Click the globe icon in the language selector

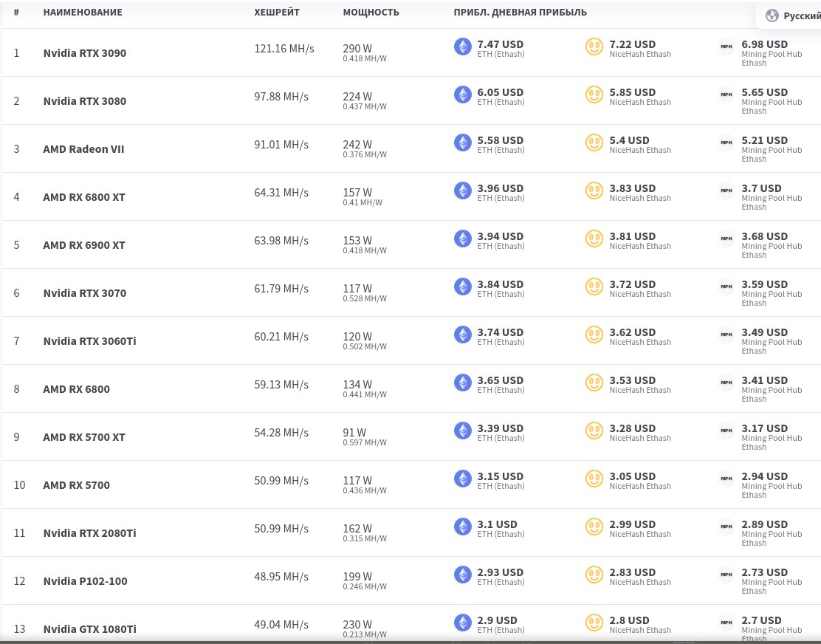[772, 16]
